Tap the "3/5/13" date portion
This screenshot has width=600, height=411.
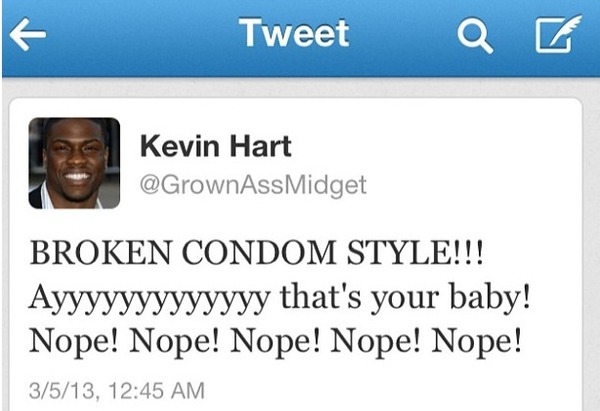pyautogui.click(x=64, y=391)
